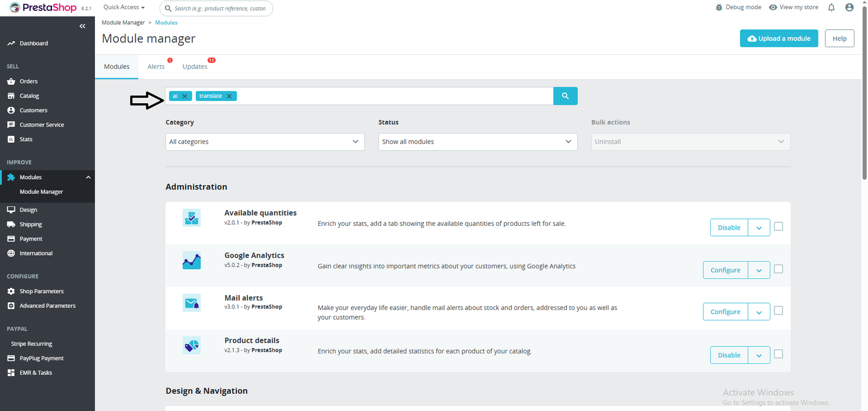Click the Dashboard icon in the sidebar
The width and height of the screenshot is (868, 411).
pyautogui.click(x=11, y=43)
